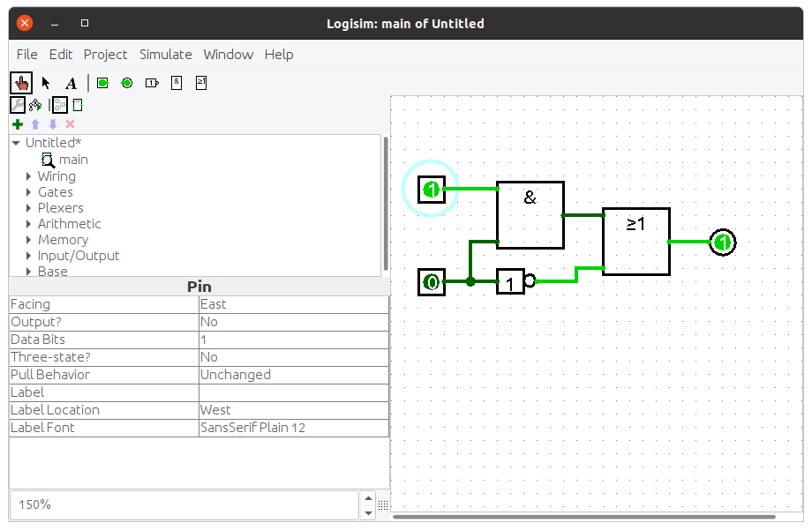Open the Project menu

click(x=105, y=55)
